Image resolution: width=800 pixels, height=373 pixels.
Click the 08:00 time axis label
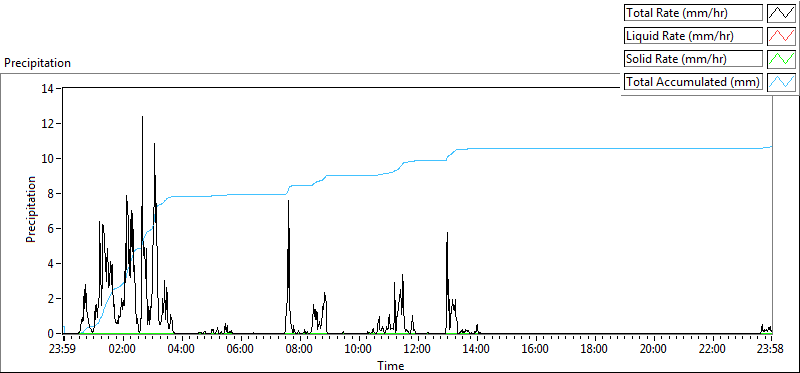point(300,349)
